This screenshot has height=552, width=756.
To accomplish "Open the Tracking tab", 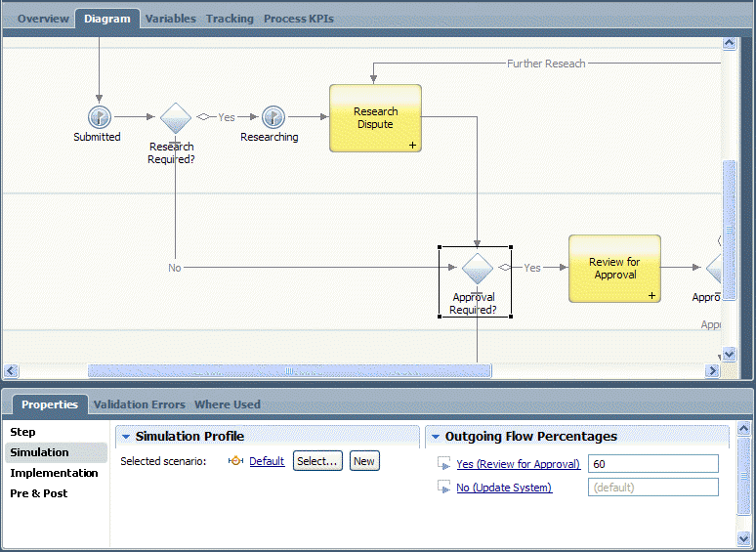I will point(230,19).
